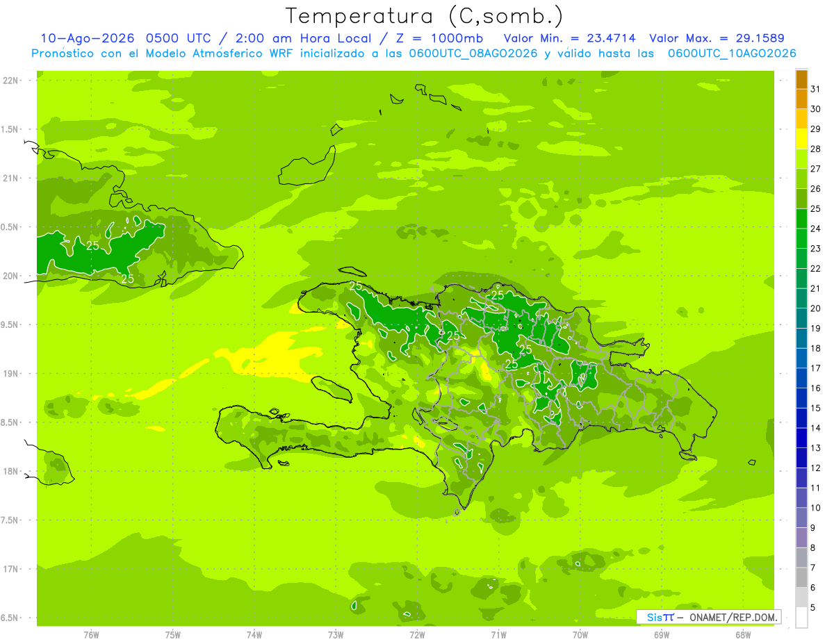Click the 76W longitude label
This screenshot has width=834, height=644.
click(x=91, y=635)
